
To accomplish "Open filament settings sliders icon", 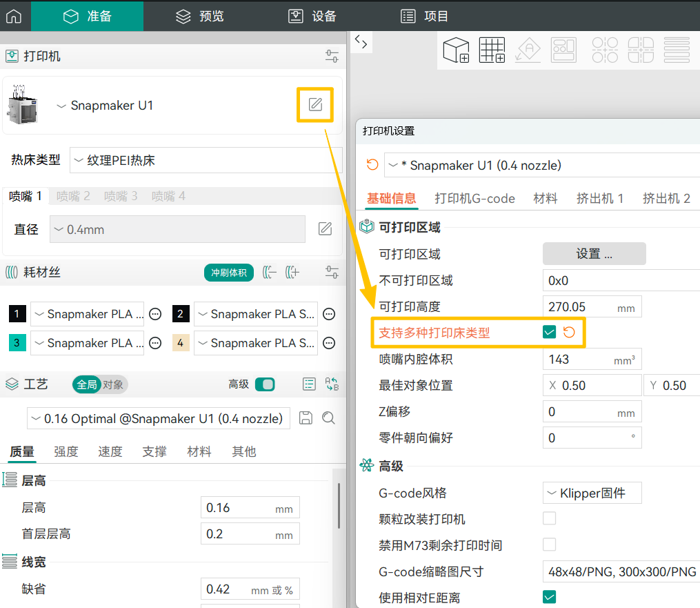I will (332, 272).
